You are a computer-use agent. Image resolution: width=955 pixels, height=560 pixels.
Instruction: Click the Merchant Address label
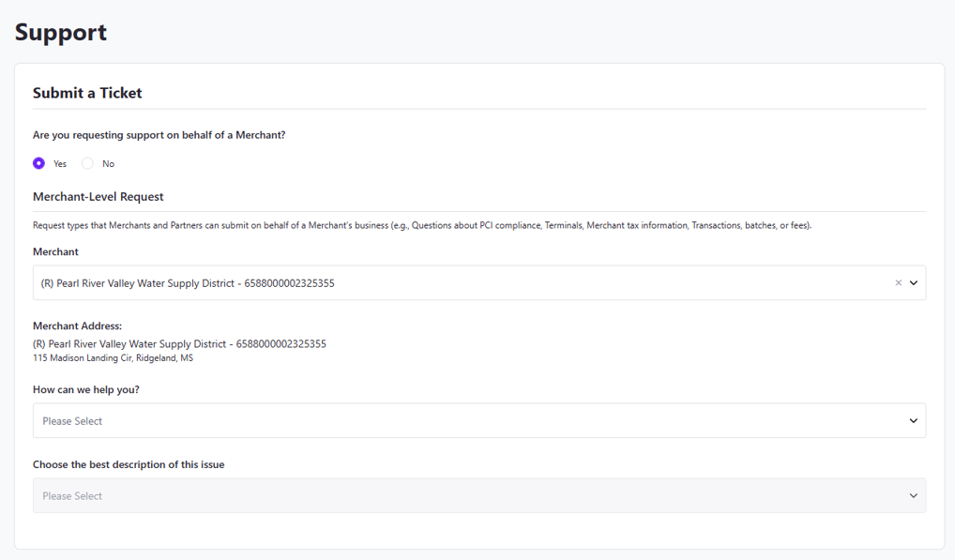pos(77,326)
